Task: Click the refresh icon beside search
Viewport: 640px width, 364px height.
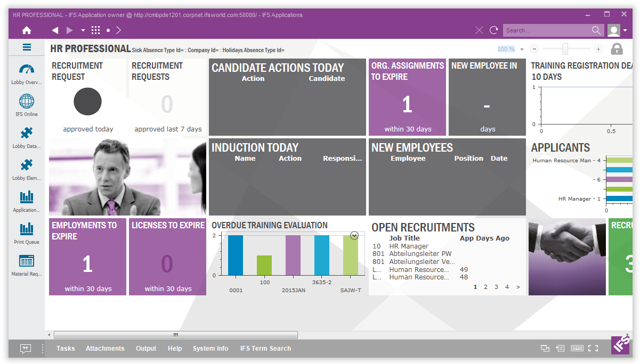Action: [x=494, y=30]
